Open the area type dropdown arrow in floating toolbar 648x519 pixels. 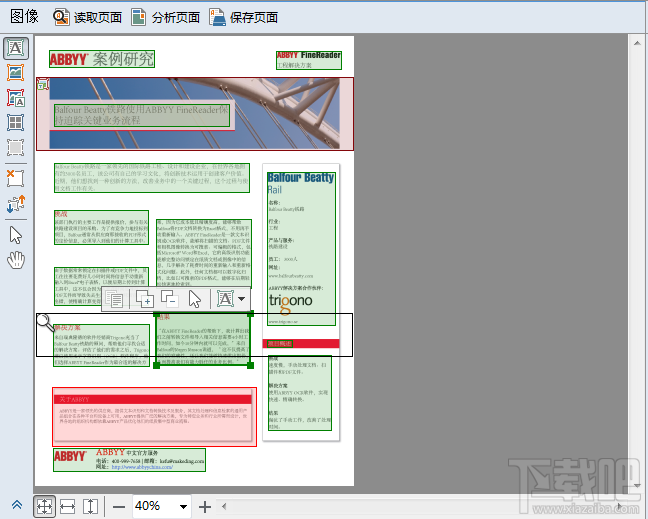242,299
